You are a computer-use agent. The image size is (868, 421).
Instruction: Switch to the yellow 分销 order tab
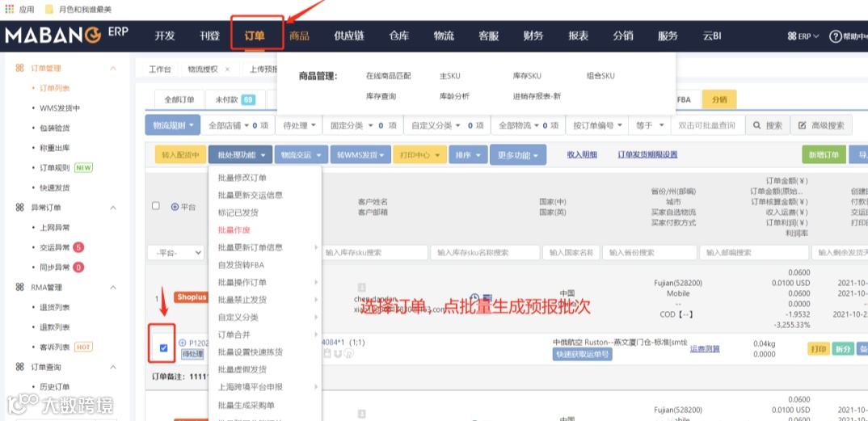point(719,99)
